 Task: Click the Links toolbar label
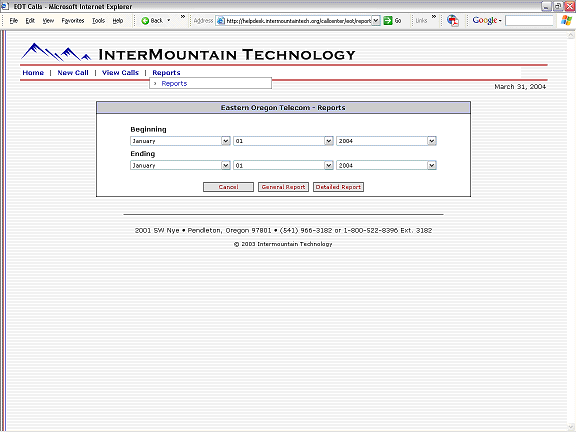click(x=421, y=21)
